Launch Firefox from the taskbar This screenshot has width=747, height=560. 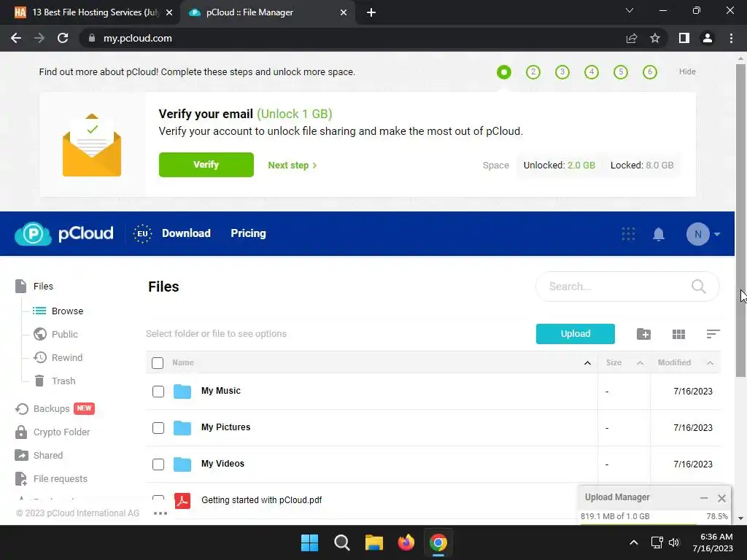406,542
